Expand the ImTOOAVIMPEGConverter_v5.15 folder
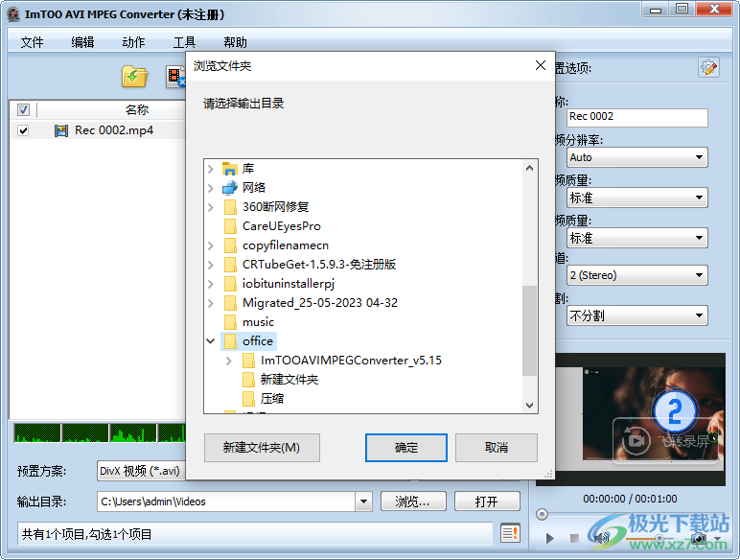Screen dimensions: 740x560 (x=229, y=361)
